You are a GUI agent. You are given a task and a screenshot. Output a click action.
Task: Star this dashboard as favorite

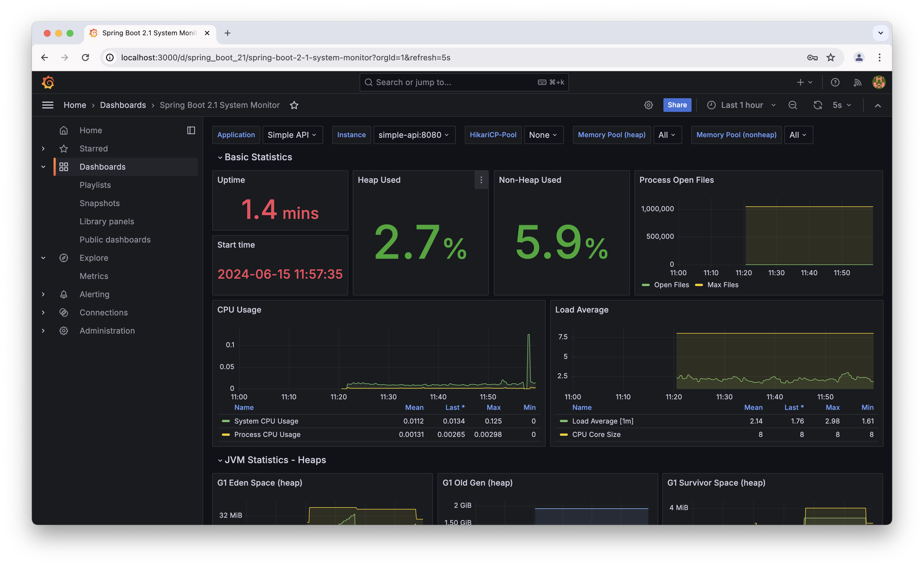click(x=294, y=105)
